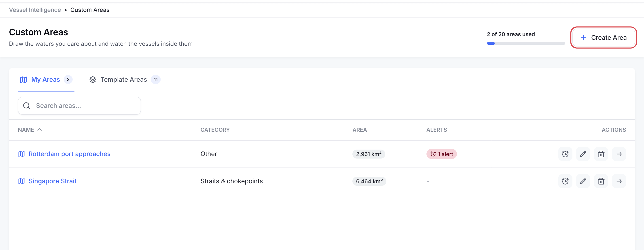The height and width of the screenshot is (250, 644).
Task: Click the Create Area button
Action: (604, 37)
